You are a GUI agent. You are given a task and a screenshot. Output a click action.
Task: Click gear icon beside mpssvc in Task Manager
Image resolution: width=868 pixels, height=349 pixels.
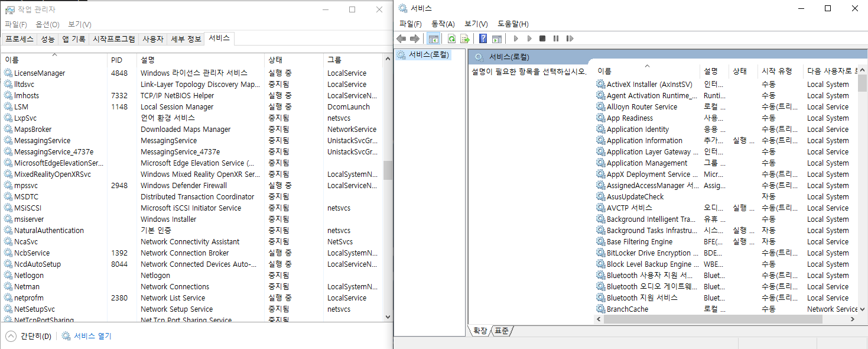(8, 185)
